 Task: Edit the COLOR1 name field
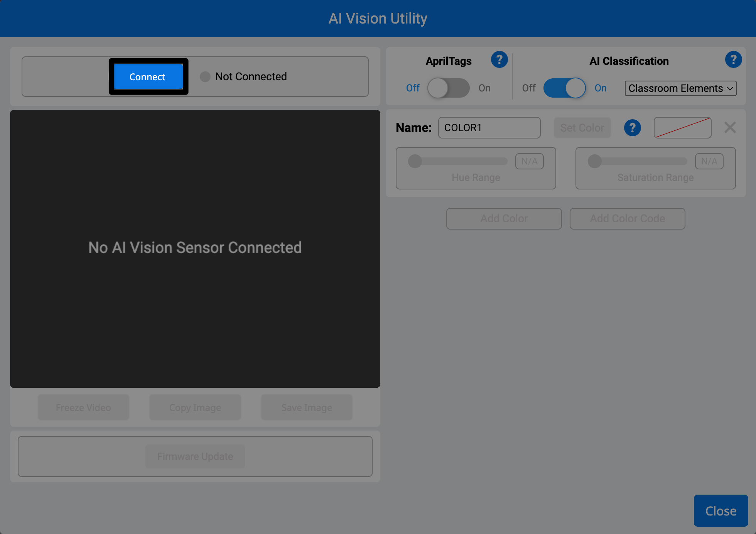(489, 127)
